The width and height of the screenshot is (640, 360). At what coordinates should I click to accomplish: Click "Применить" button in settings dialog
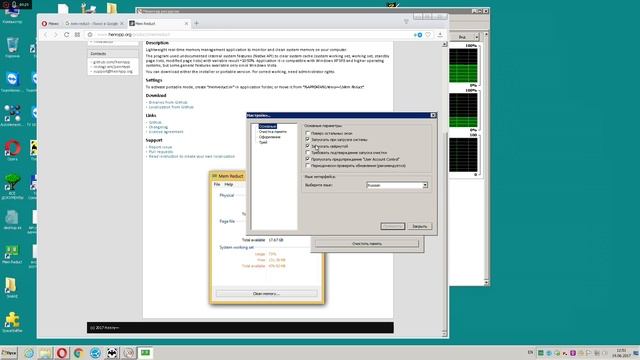click(393, 226)
